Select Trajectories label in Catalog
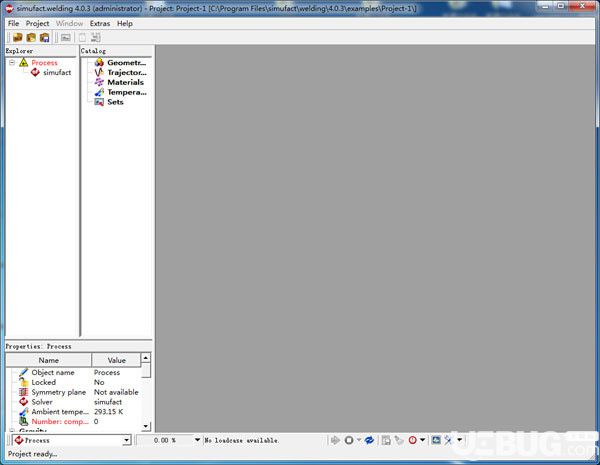600x465 pixels. pos(127,72)
